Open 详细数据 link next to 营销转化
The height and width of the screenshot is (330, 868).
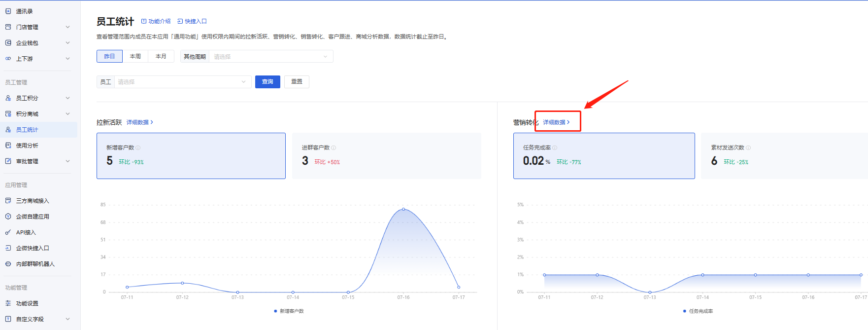click(557, 122)
